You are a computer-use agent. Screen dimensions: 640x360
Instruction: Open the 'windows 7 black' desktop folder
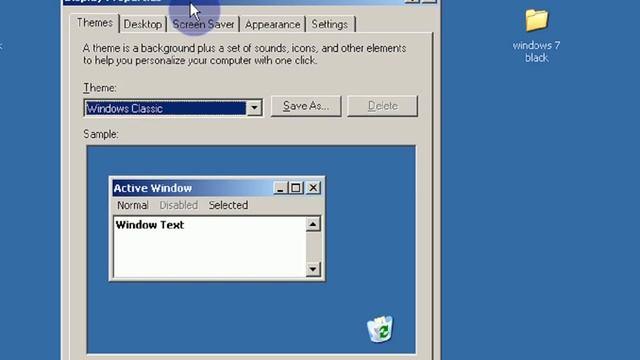click(x=536, y=36)
